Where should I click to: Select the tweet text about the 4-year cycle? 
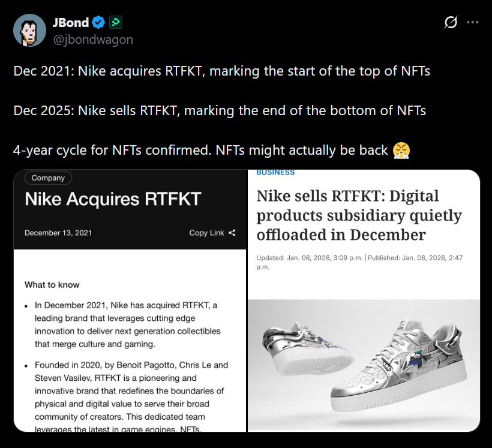pyautogui.click(x=180, y=150)
